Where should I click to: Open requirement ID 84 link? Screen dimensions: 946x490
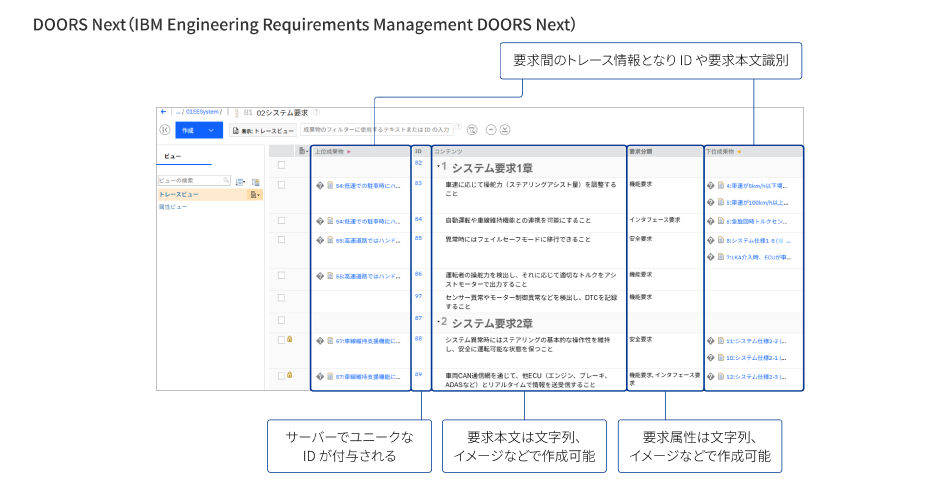419,218
